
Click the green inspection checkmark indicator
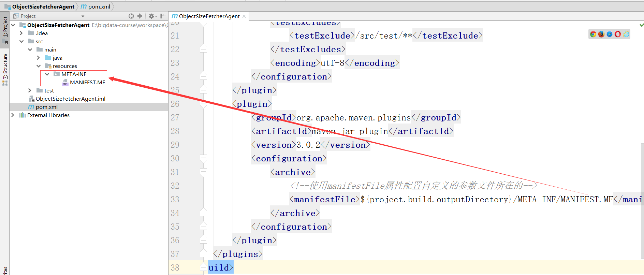pyautogui.click(x=642, y=25)
